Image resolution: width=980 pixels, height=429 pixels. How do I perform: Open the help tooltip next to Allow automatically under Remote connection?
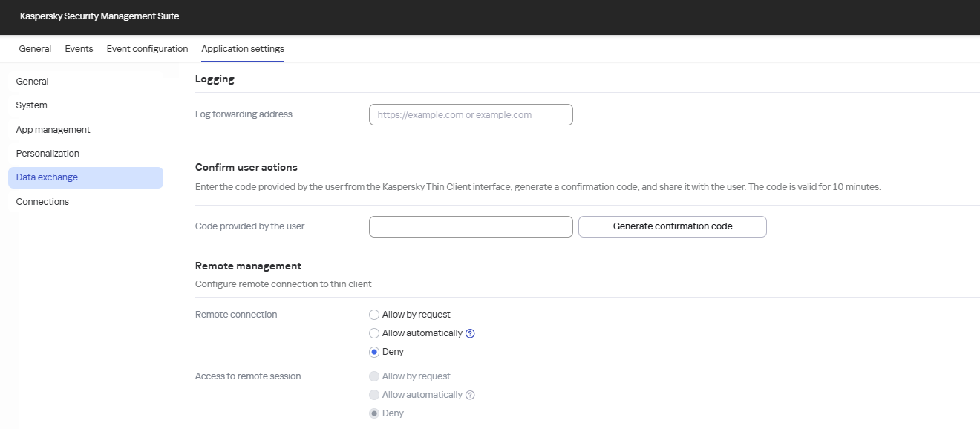pos(468,333)
